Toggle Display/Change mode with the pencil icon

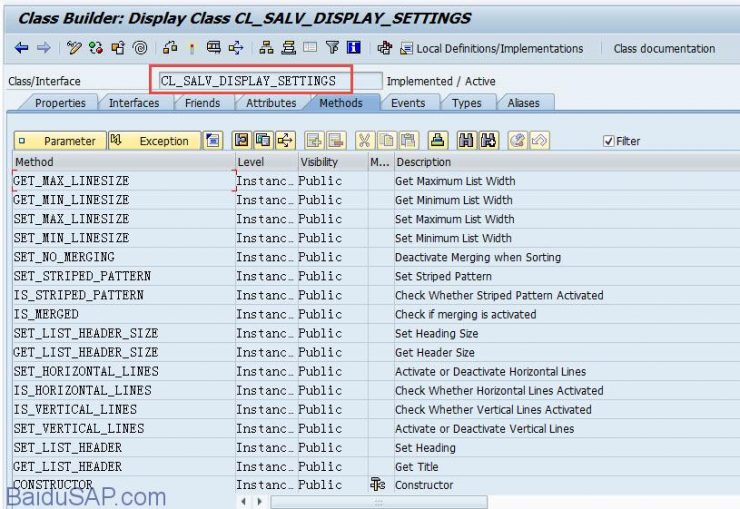click(x=74, y=48)
